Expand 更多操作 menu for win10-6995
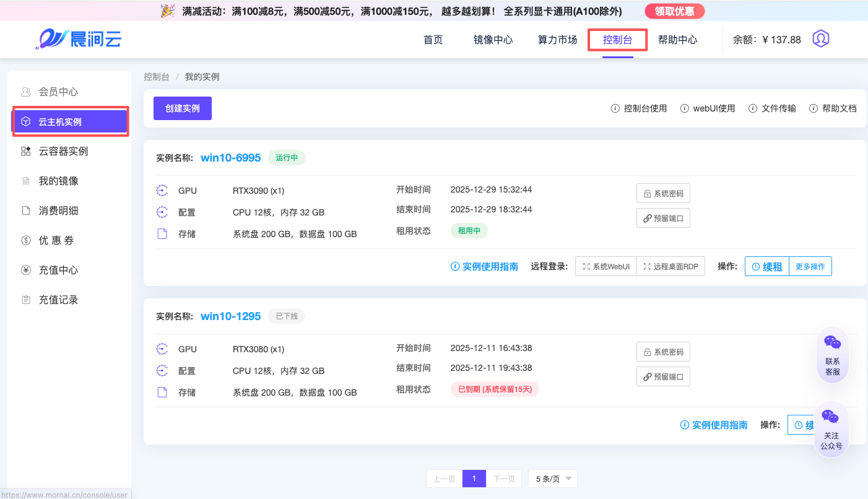The height and width of the screenshot is (499, 868). coord(810,266)
